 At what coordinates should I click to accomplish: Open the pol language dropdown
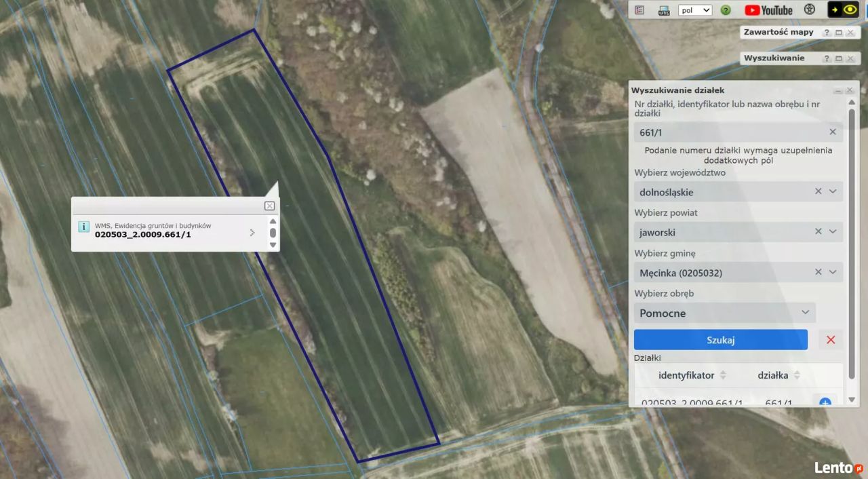point(695,10)
